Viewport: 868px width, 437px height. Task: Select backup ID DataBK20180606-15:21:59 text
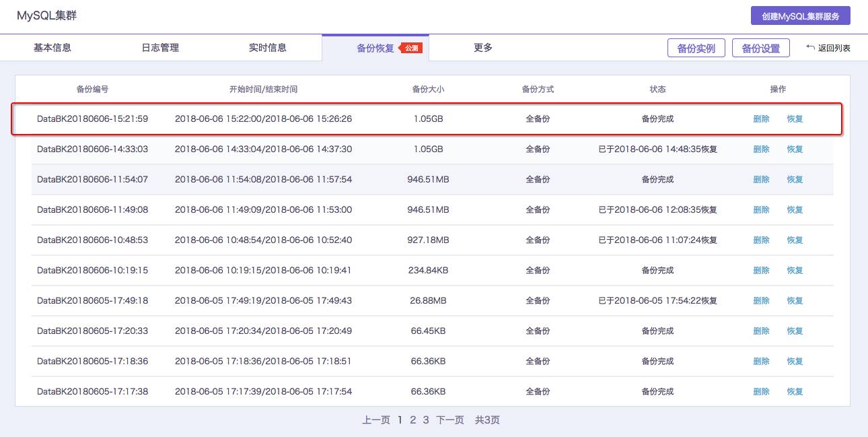[93, 119]
